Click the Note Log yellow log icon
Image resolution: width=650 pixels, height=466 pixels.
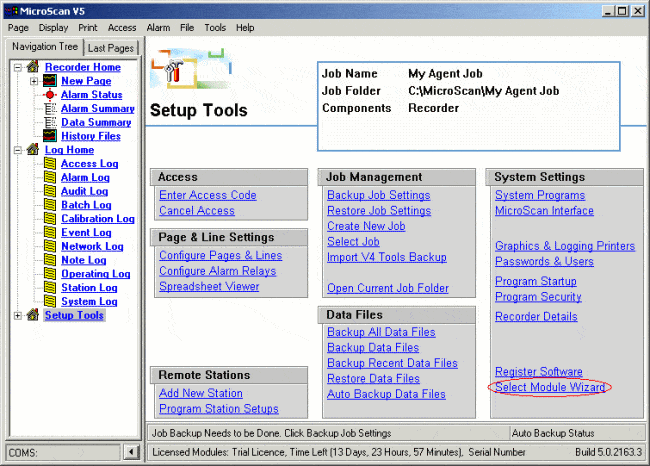[50, 260]
